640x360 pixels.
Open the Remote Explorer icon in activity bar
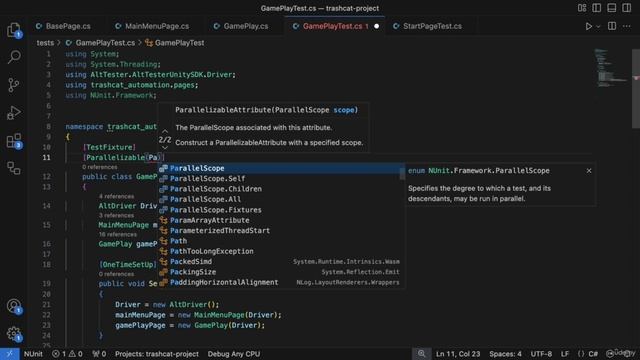pos(14,168)
